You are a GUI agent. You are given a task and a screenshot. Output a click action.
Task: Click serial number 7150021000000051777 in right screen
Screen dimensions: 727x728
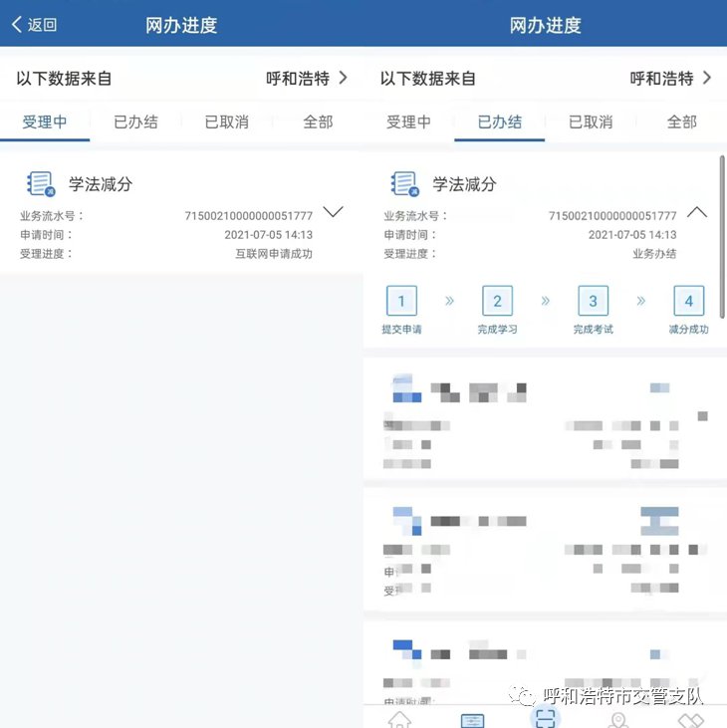pyautogui.click(x=612, y=216)
